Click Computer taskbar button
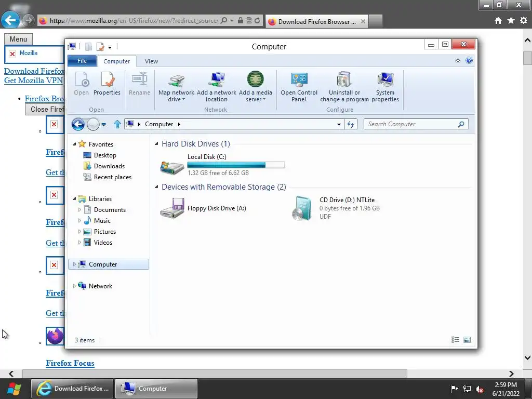 tap(156, 389)
